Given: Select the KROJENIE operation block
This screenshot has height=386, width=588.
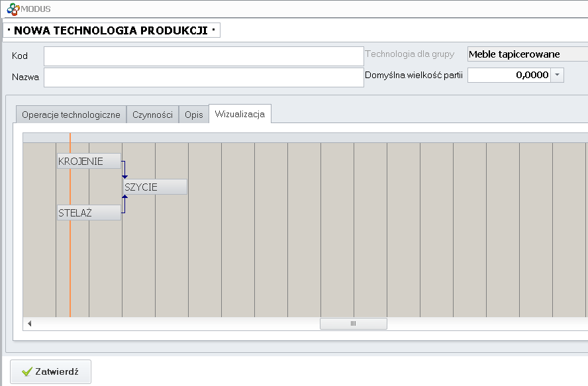Looking at the screenshot, I should point(89,161).
